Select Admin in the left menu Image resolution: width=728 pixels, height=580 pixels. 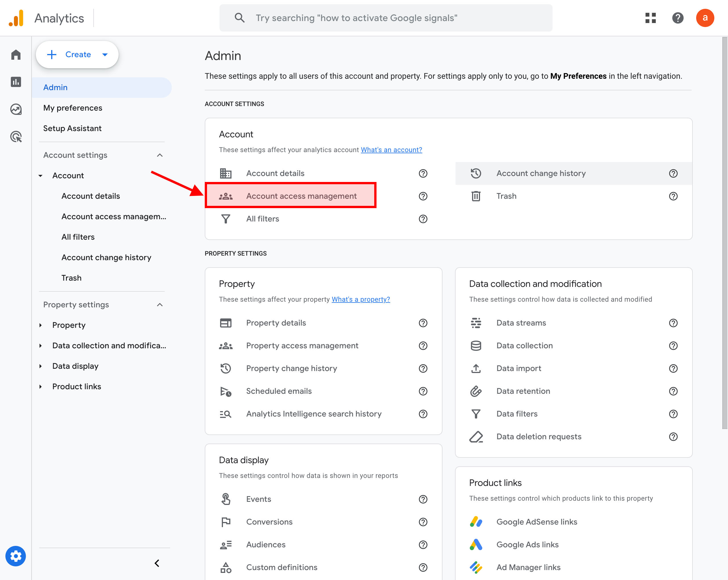point(102,88)
